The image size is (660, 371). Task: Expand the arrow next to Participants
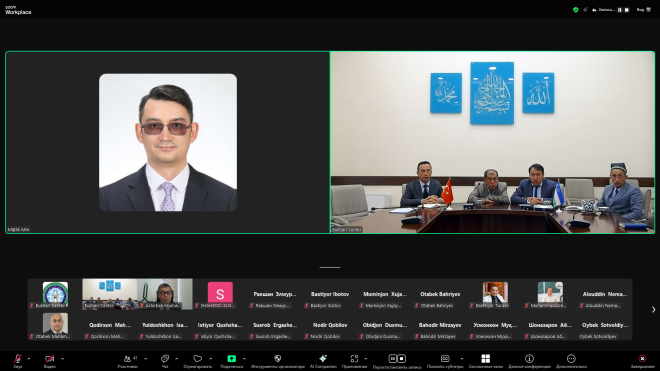(x=146, y=359)
